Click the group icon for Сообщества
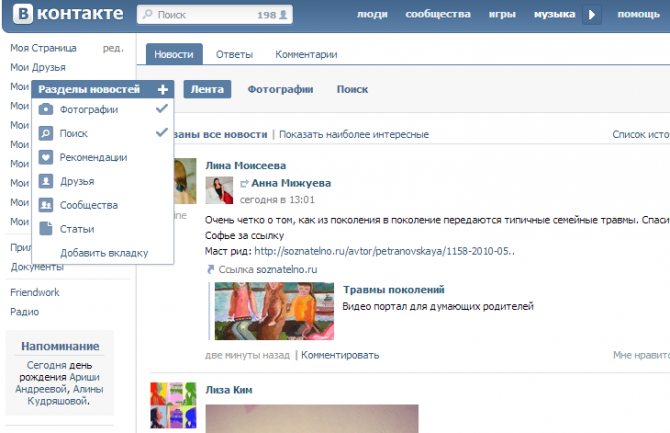 tap(46, 205)
